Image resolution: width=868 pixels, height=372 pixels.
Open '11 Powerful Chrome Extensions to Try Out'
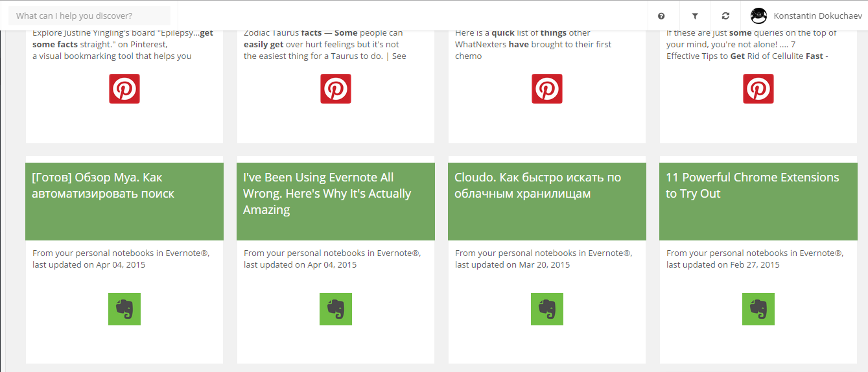click(x=753, y=185)
